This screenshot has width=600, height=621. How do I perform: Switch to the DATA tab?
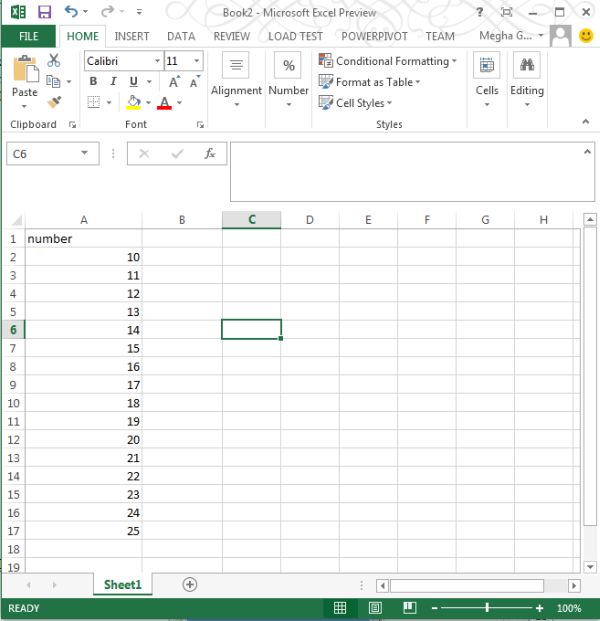(x=181, y=36)
